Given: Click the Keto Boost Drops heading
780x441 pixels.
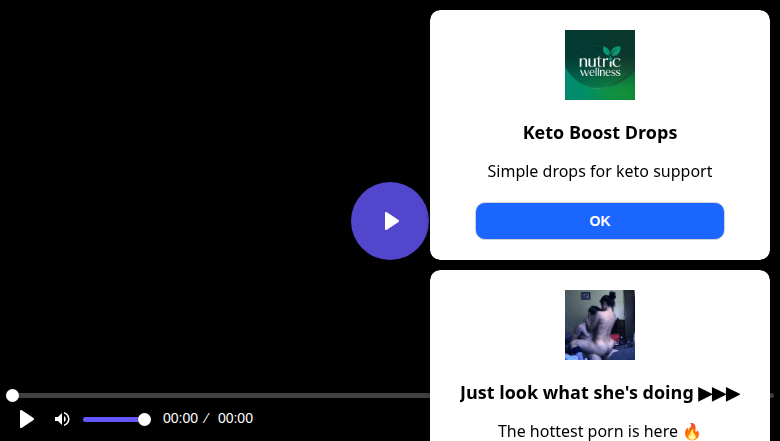Looking at the screenshot, I should point(599,133).
